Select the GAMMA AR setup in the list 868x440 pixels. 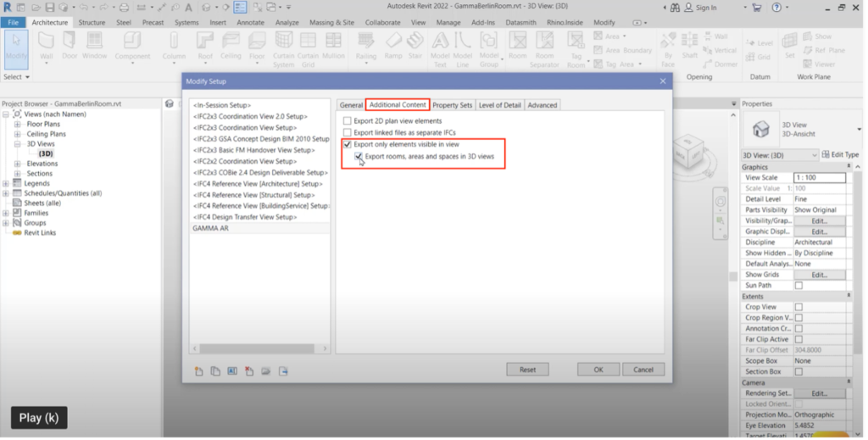(x=259, y=228)
